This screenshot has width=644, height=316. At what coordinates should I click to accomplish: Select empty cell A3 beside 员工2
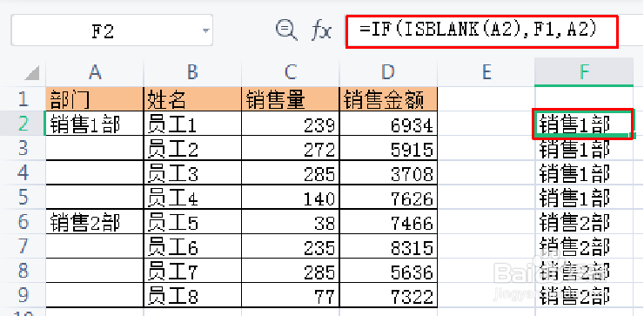[95, 148]
